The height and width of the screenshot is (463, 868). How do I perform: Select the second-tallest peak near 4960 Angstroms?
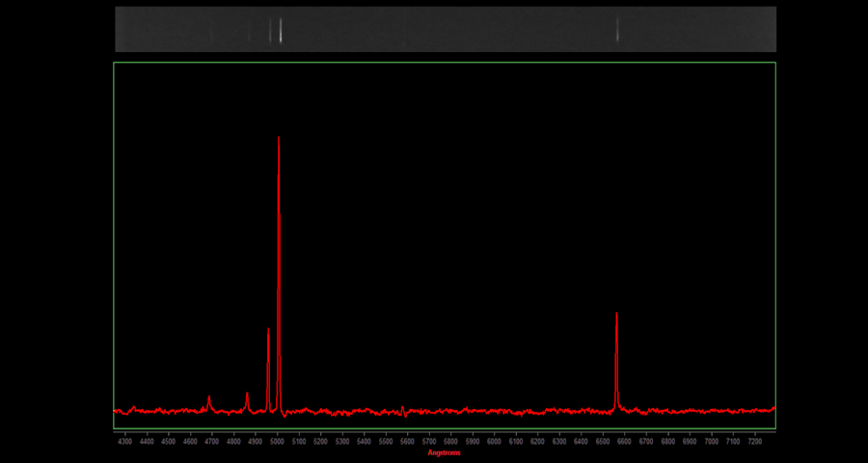click(268, 332)
